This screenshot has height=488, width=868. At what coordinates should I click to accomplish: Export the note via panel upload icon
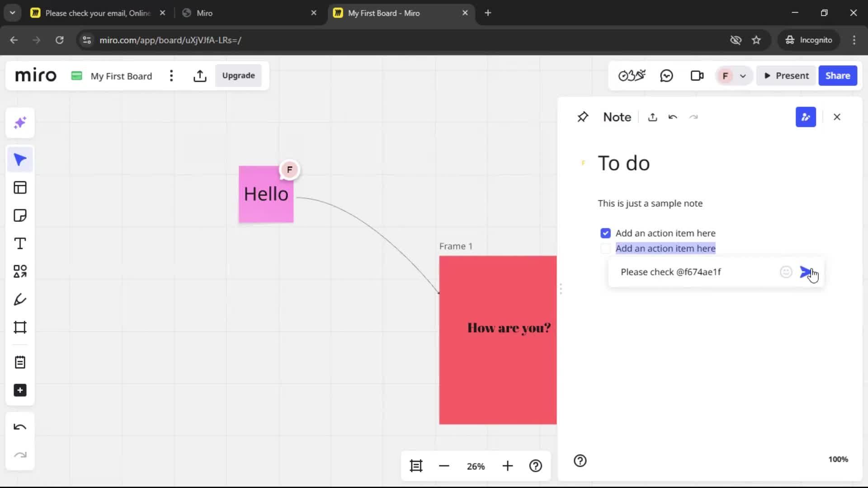tap(652, 117)
